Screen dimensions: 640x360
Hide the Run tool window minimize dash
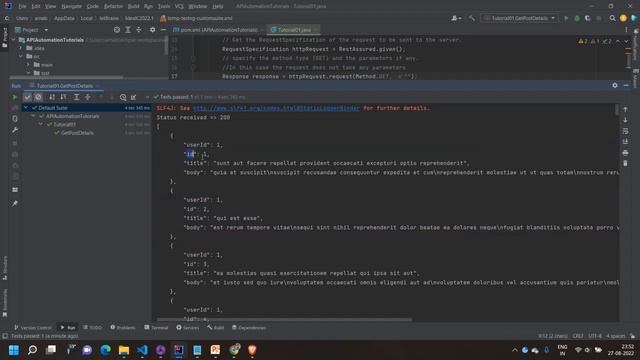(626, 85)
